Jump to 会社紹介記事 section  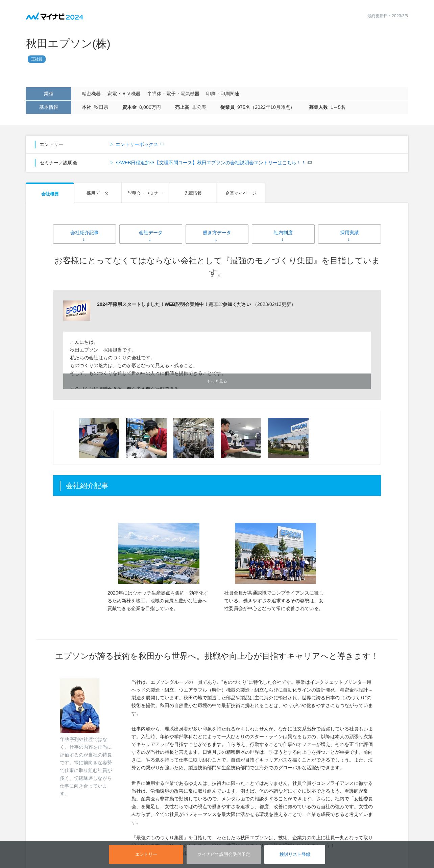coord(85,234)
